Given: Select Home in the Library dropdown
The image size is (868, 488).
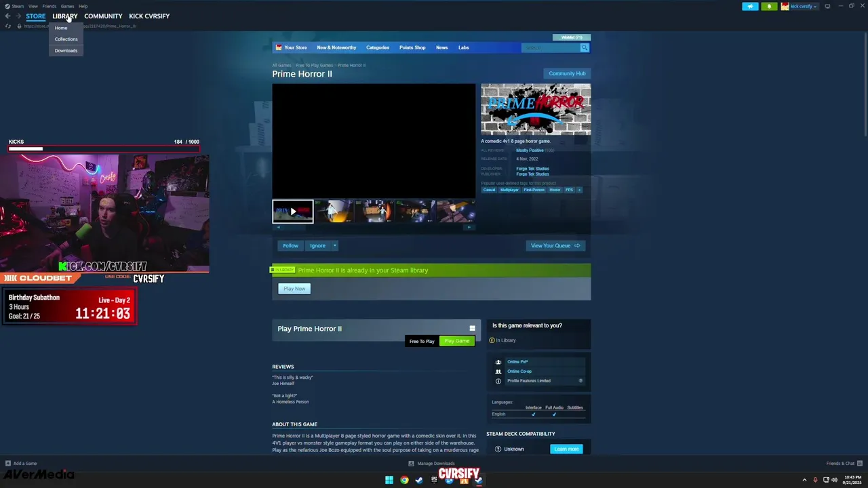Looking at the screenshot, I should 61,28.
